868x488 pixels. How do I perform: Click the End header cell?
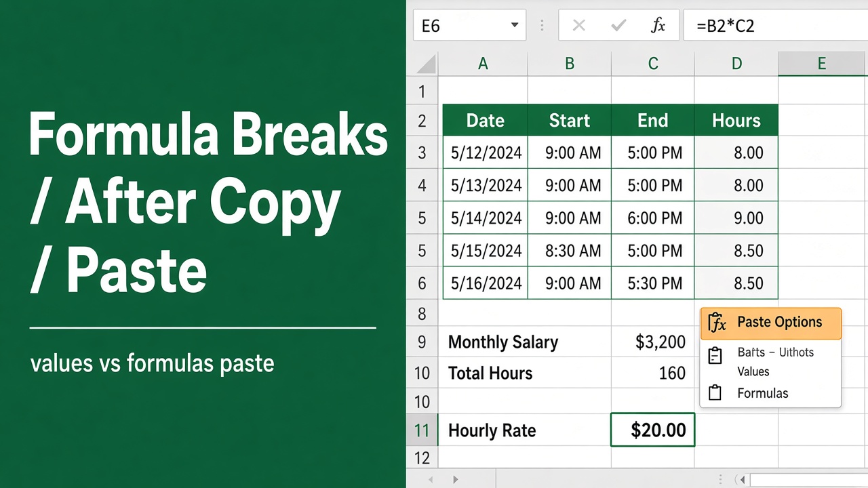click(653, 121)
